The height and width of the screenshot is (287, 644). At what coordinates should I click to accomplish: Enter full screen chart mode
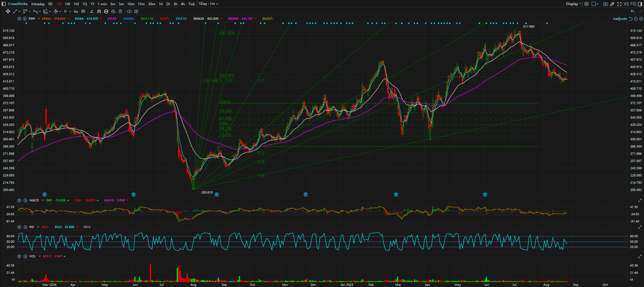(x=619, y=4)
